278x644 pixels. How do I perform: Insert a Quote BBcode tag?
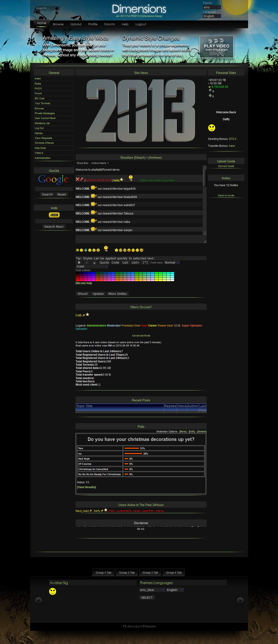click(x=104, y=263)
